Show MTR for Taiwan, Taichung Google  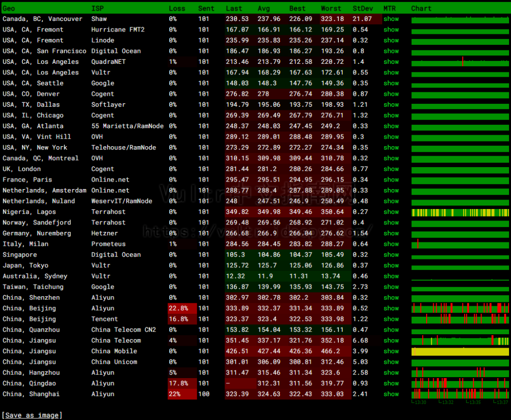coord(391,287)
